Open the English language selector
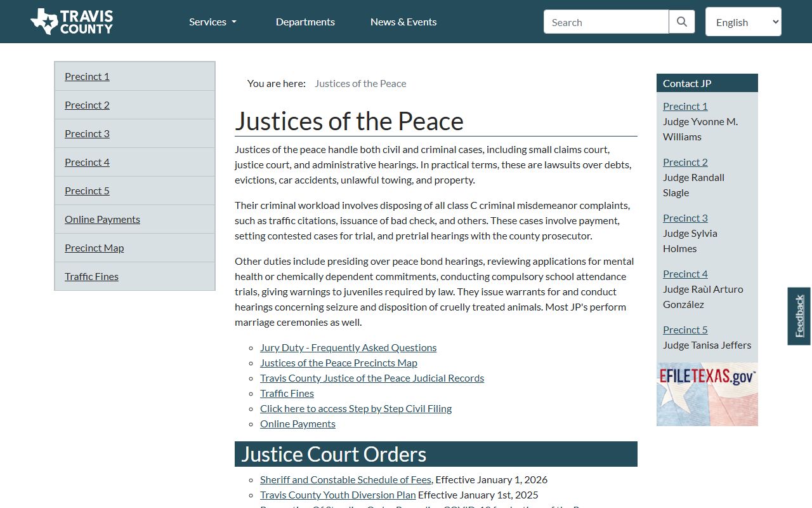The image size is (812, 508). (743, 22)
